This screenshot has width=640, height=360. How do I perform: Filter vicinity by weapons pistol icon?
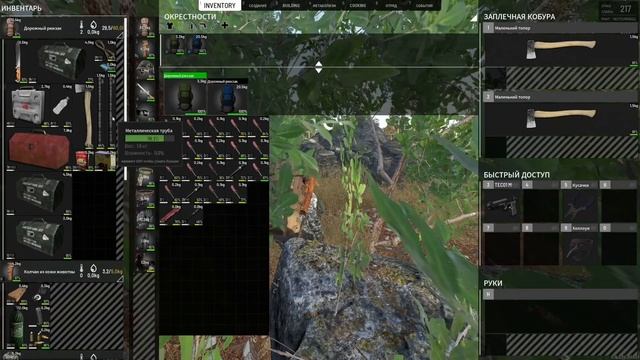click(x=202, y=26)
